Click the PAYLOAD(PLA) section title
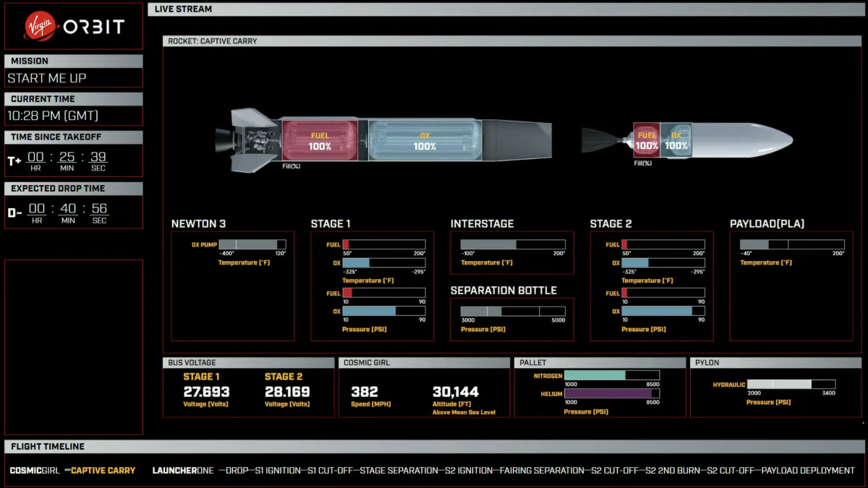The width and height of the screenshot is (868, 488). tap(767, 224)
